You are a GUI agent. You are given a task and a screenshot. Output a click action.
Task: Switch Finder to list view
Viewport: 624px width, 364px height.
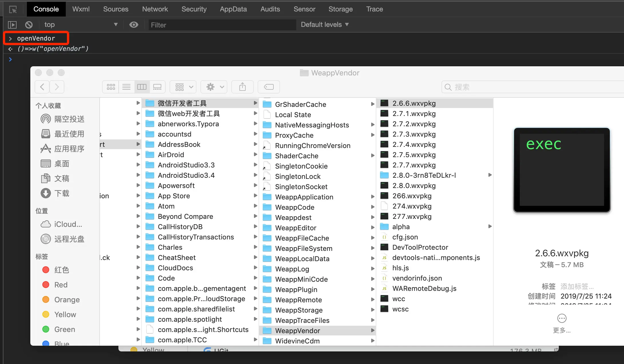(x=126, y=87)
